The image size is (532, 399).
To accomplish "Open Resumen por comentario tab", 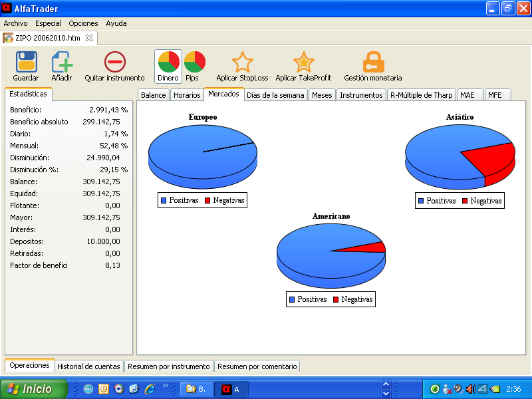I will (x=257, y=366).
